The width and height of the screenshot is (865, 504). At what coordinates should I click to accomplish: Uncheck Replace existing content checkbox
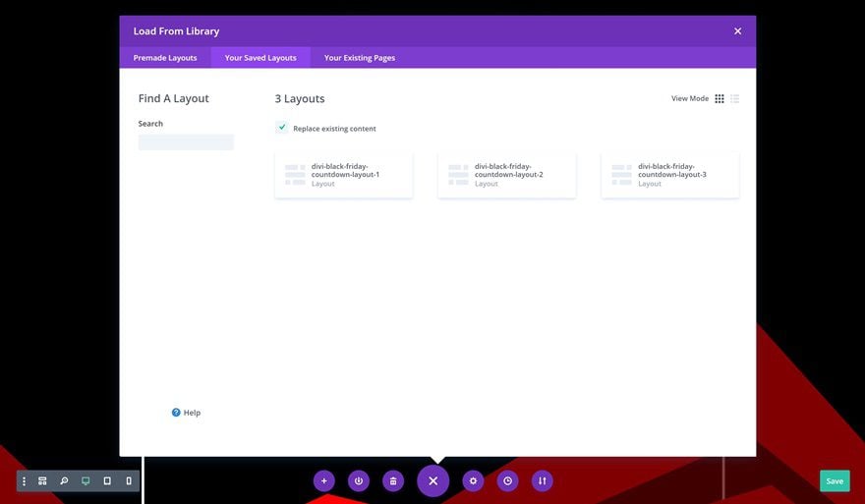click(282, 128)
